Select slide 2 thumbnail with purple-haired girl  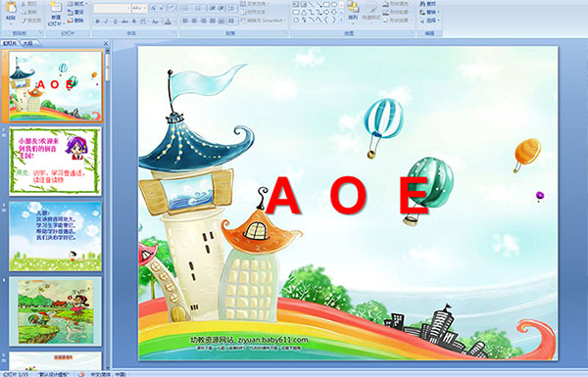[55, 162]
